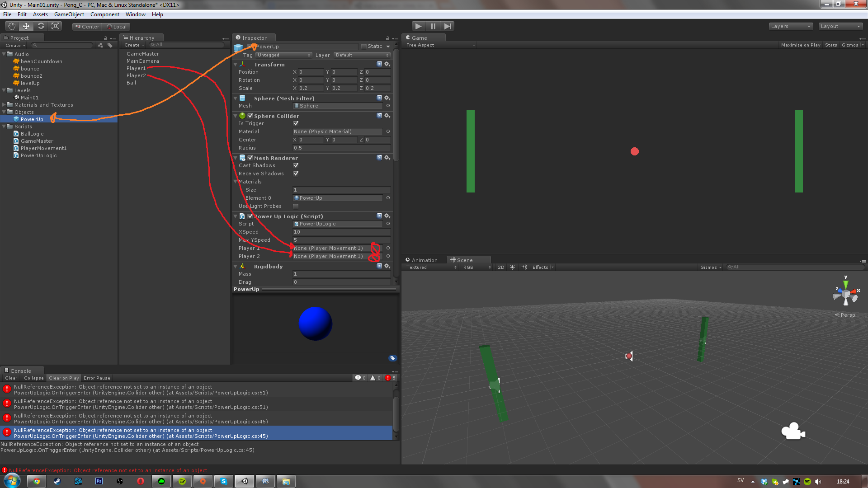Image resolution: width=868 pixels, height=488 pixels.
Task: Collapse the Audio folder
Action: pyautogui.click(x=4, y=54)
